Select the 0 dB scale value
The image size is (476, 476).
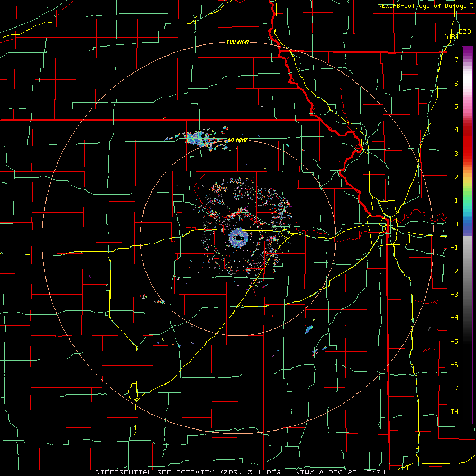(456, 224)
